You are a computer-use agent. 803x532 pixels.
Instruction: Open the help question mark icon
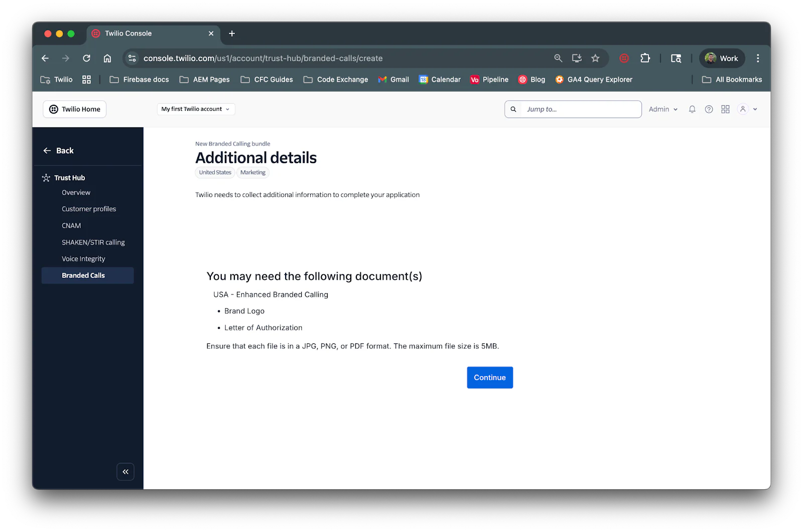[709, 109]
